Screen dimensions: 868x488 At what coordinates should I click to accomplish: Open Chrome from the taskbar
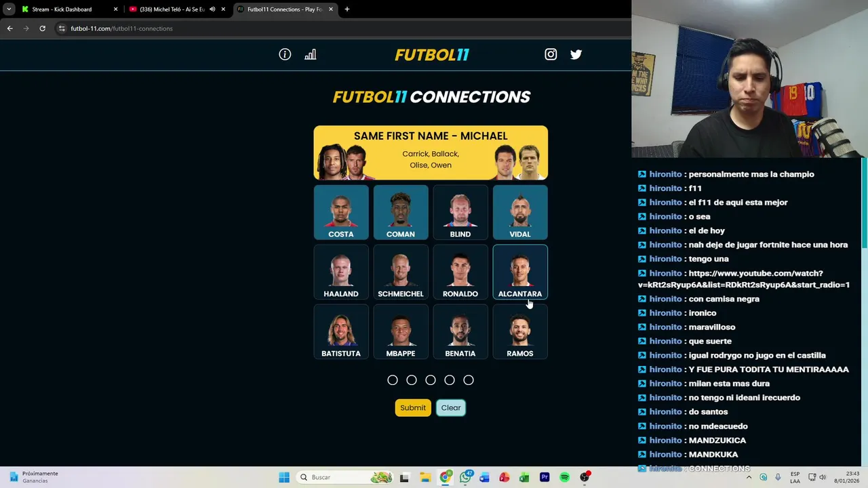click(445, 477)
